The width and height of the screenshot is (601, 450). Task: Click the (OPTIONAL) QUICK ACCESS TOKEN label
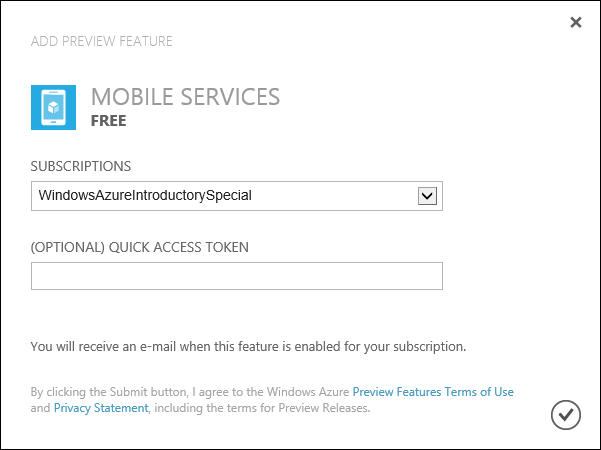tap(139, 247)
